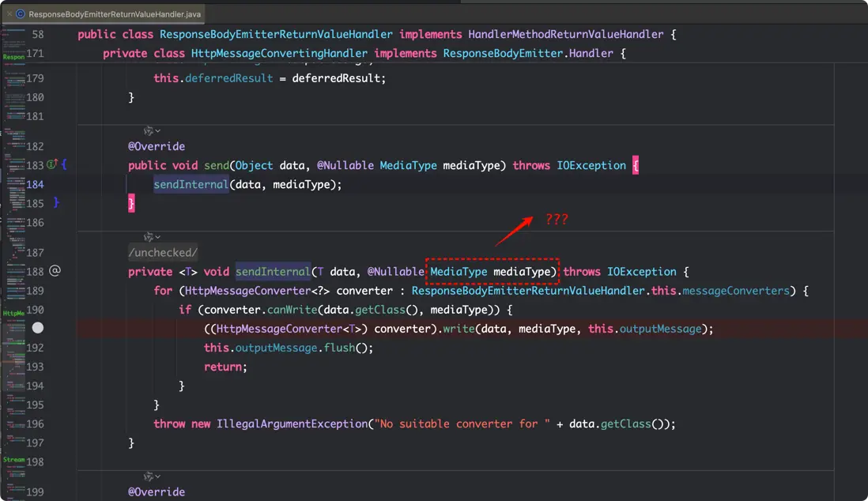
Task: Click the @Override annotation on line 182
Action: 157,147
